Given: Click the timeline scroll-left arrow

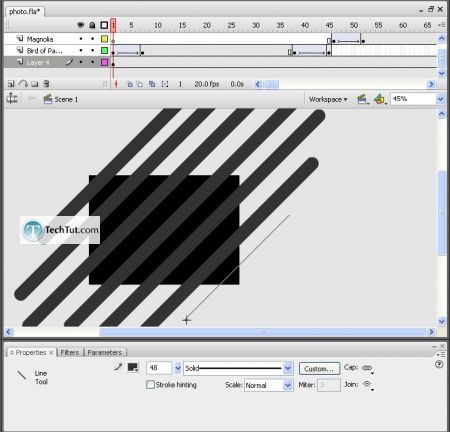Looking at the screenshot, I should 258,84.
